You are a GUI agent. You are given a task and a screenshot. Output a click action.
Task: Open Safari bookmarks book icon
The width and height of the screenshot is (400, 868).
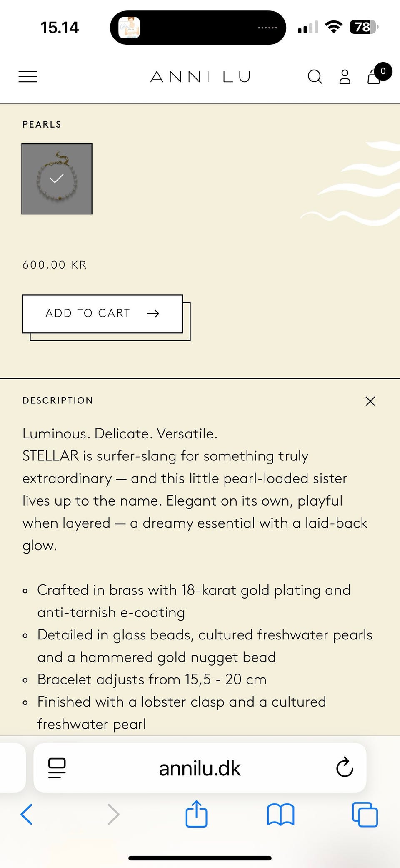280,814
